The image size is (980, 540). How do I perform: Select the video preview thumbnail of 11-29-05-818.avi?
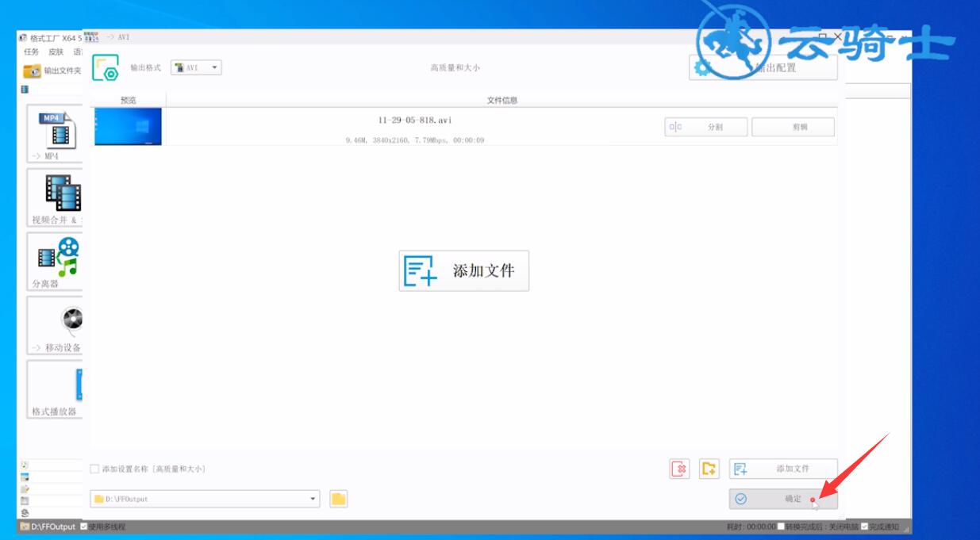coord(128,127)
